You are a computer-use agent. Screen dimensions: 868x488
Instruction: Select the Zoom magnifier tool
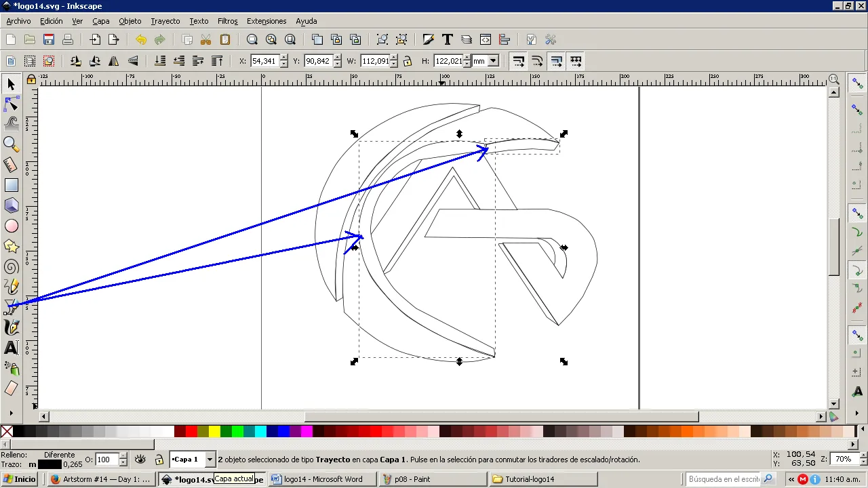12,144
